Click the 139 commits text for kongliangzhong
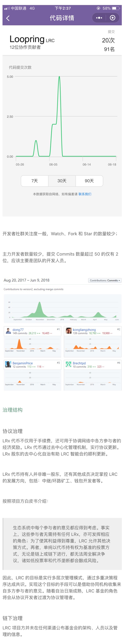This screenshot has width=124, height=644. [80, 333]
